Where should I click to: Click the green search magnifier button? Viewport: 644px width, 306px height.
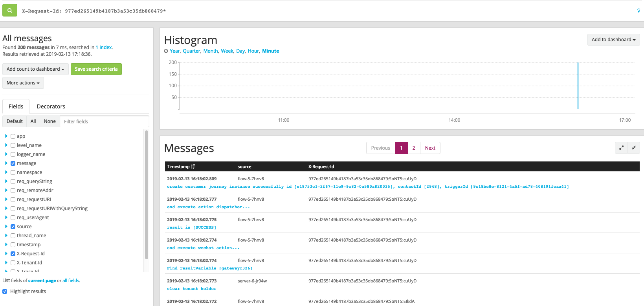[x=10, y=11]
